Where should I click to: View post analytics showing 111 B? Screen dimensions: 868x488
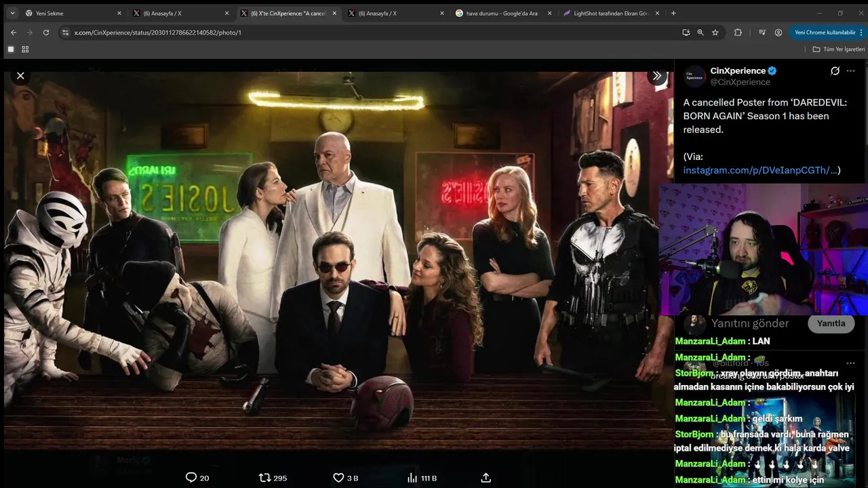click(422, 478)
